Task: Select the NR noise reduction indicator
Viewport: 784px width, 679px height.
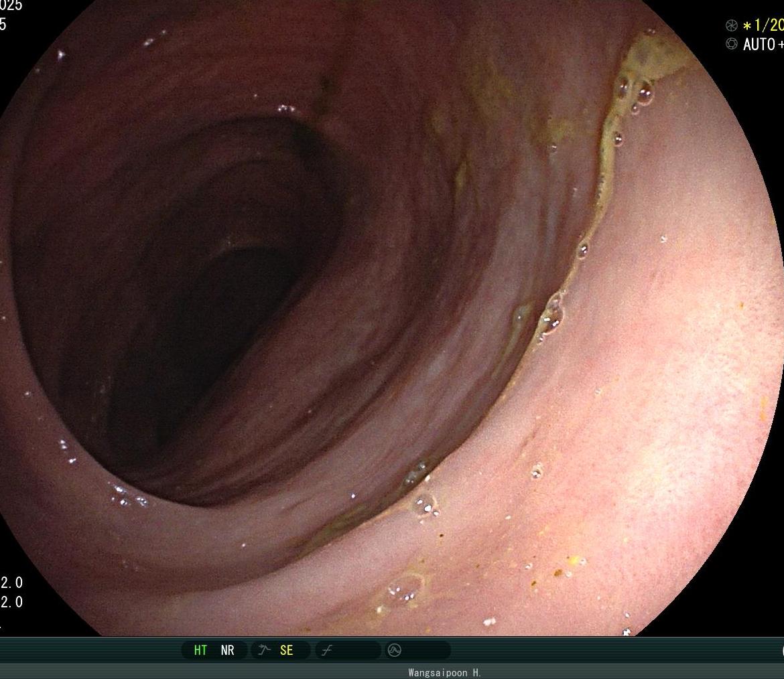Action: click(x=228, y=650)
